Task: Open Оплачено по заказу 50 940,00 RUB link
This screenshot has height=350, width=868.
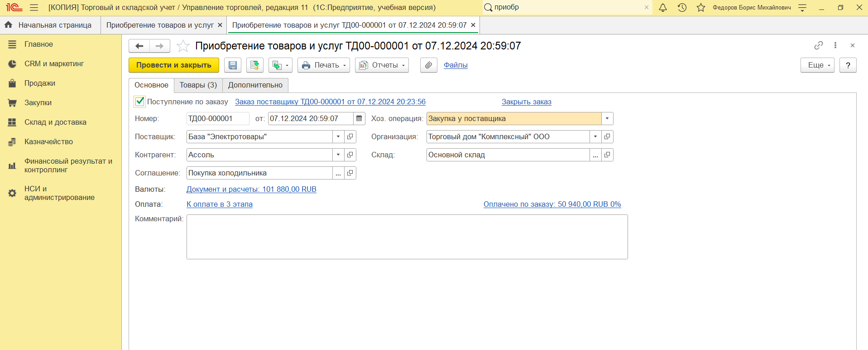Action: (x=552, y=204)
